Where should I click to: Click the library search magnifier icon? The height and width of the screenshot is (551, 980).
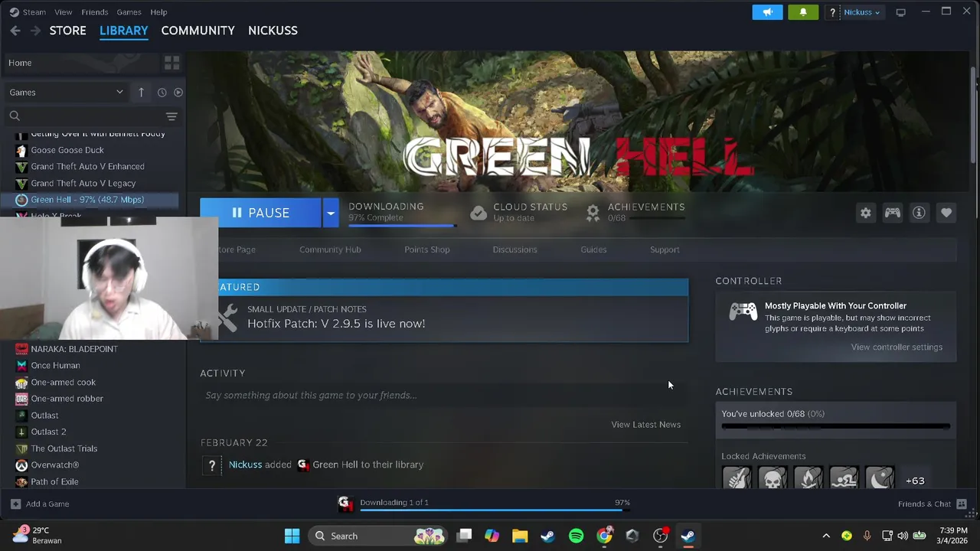15,116
